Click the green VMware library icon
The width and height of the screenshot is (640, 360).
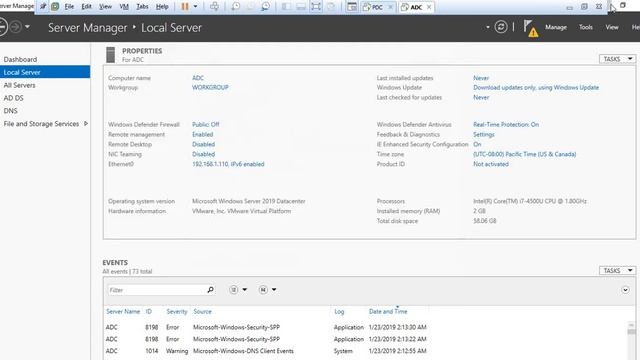55,7
